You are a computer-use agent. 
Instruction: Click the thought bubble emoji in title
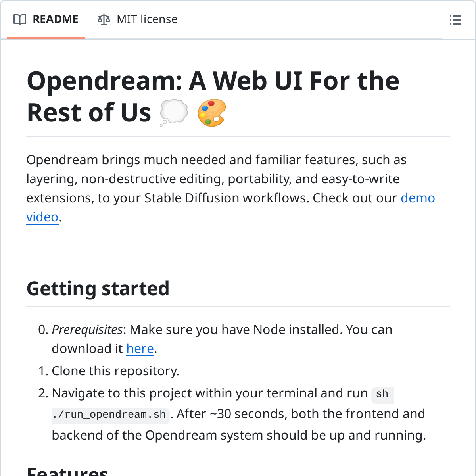(x=174, y=113)
